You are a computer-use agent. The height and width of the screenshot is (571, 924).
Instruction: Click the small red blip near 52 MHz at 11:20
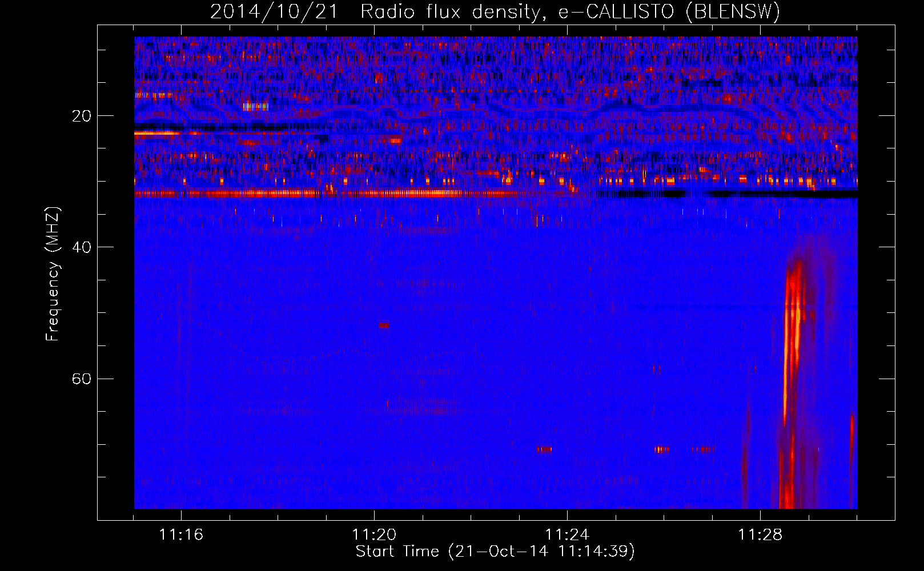coord(384,325)
